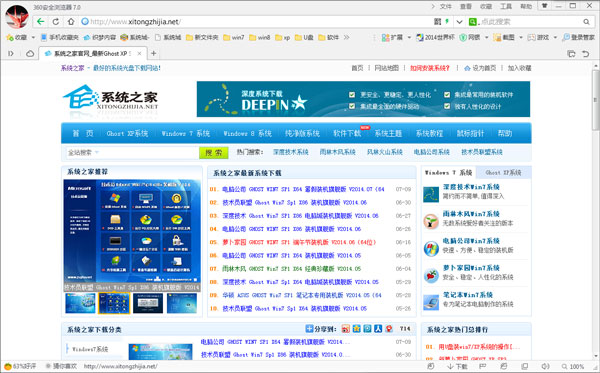The height and width of the screenshot is (373, 600).
Task: Open Ghost XP系统 navigation item
Action: click(x=127, y=133)
